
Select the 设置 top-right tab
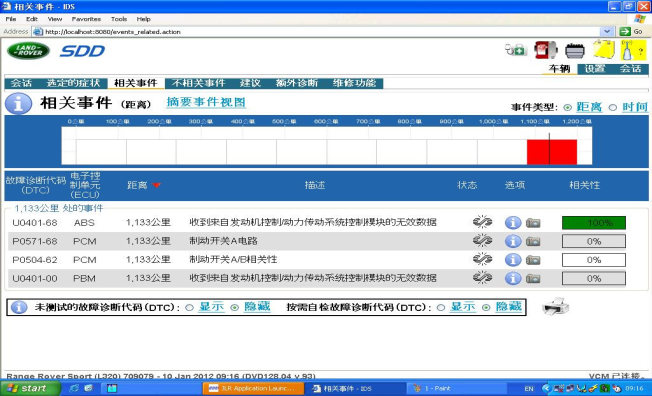(595, 69)
